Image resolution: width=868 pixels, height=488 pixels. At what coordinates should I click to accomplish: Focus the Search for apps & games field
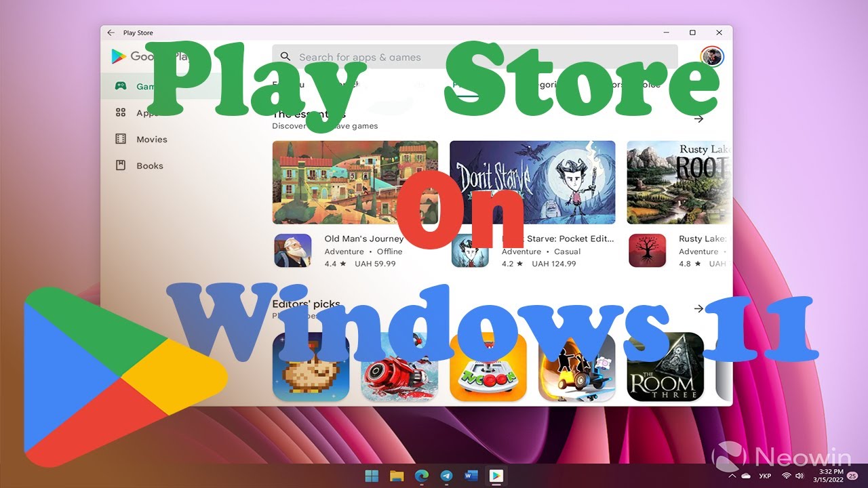point(475,57)
